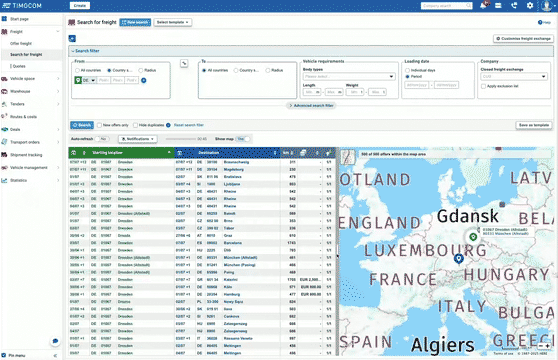
Task: Click the map layer icon
Action: click(x=348, y=157)
